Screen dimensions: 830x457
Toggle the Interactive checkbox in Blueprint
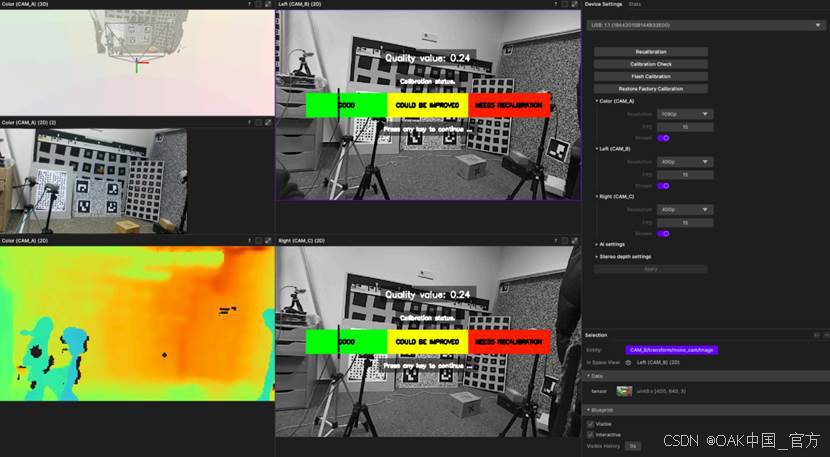pyautogui.click(x=590, y=435)
